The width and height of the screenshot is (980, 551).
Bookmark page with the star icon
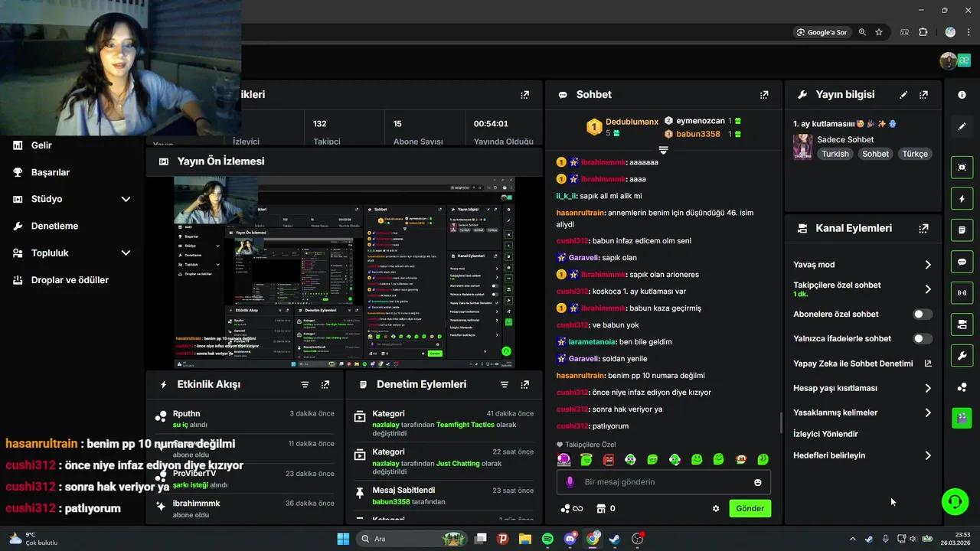click(x=879, y=32)
